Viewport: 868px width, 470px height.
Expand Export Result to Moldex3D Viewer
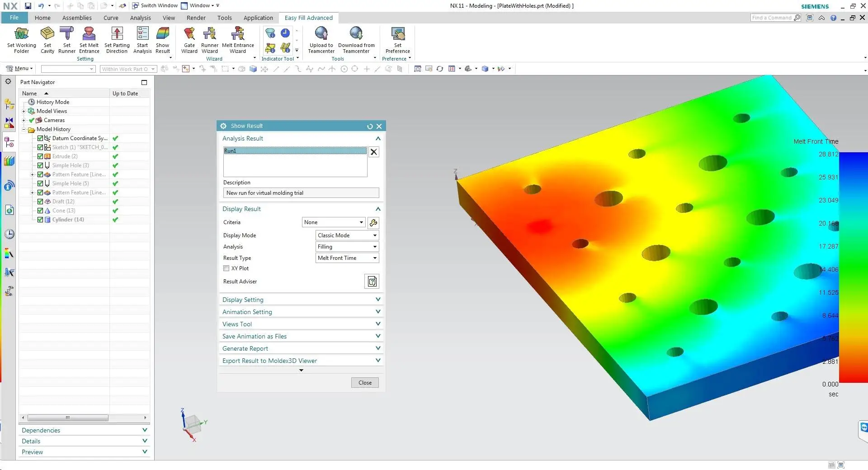301,361
